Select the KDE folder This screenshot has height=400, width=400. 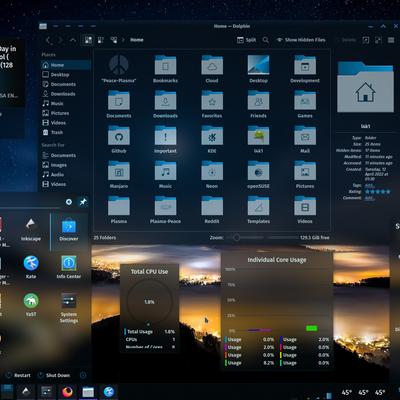click(x=212, y=139)
